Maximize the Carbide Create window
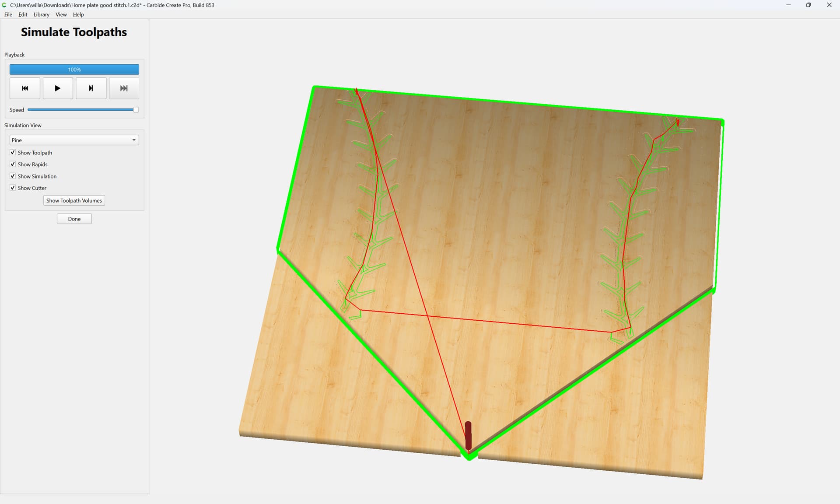The height and width of the screenshot is (504, 840). point(808,5)
